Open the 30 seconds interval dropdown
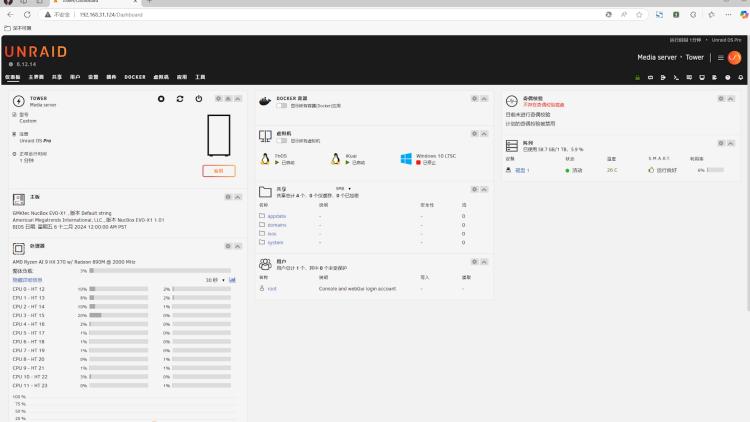 [215, 280]
